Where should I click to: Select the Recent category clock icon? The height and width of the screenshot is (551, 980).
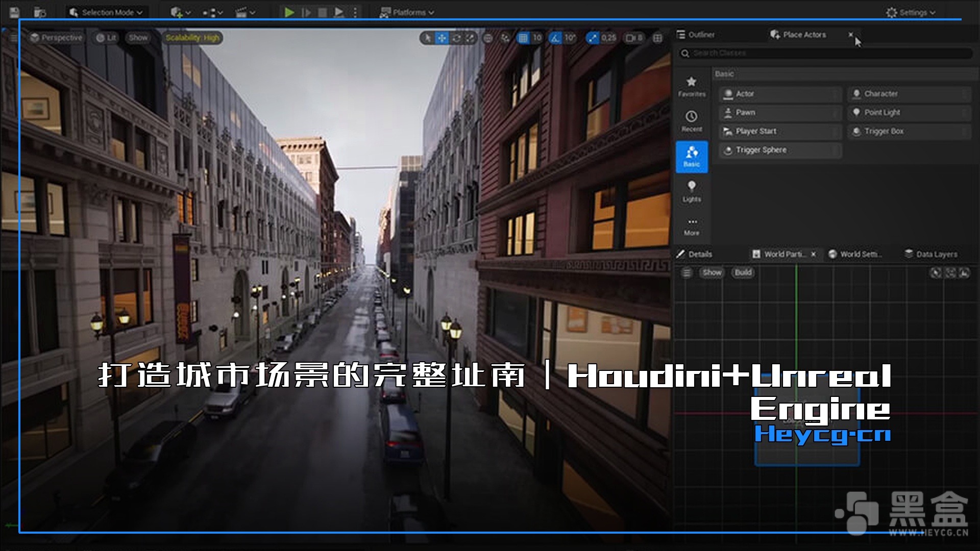tap(692, 121)
